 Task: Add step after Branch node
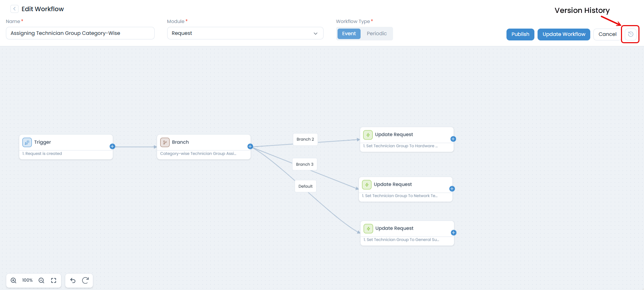point(250,146)
